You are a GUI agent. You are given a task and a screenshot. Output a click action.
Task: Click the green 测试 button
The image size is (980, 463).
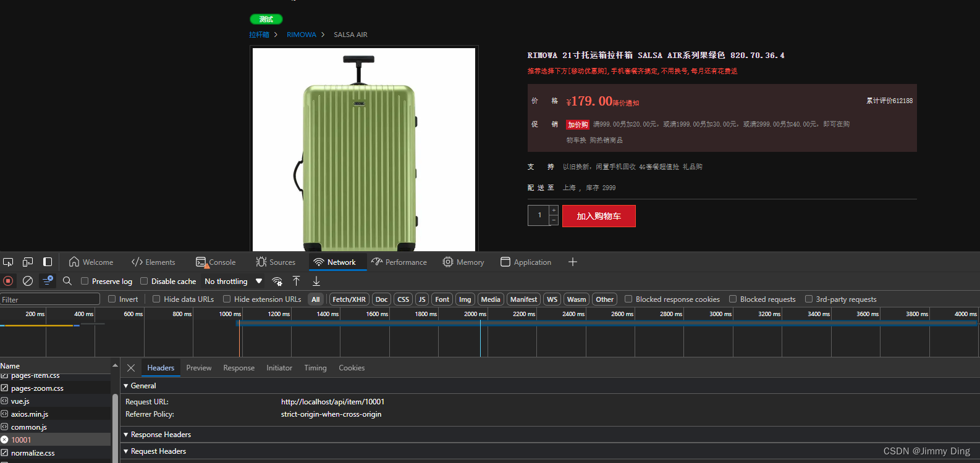tap(266, 19)
